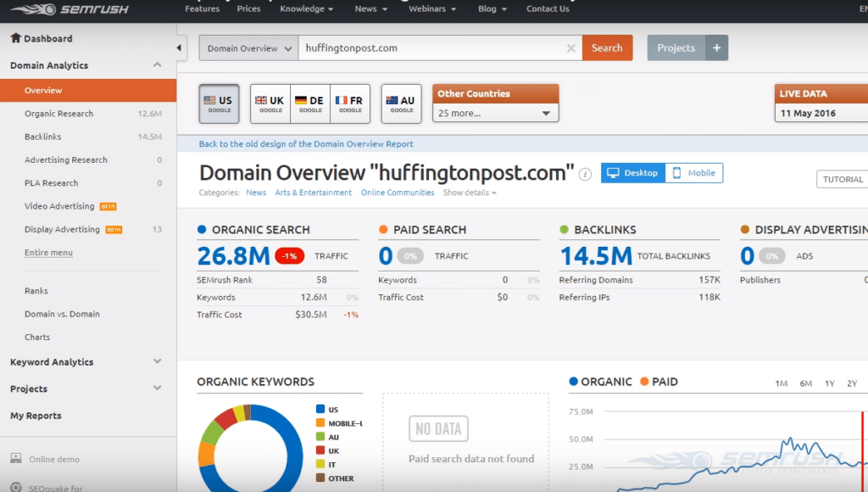The image size is (868, 492).
Task: Set chart range to 1M
Action: (x=781, y=383)
